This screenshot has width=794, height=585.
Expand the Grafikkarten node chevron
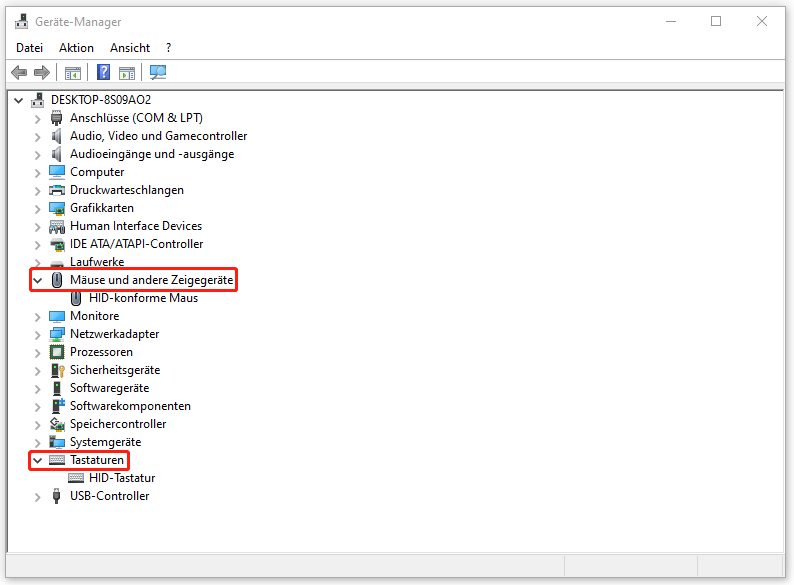(x=37, y=209)
